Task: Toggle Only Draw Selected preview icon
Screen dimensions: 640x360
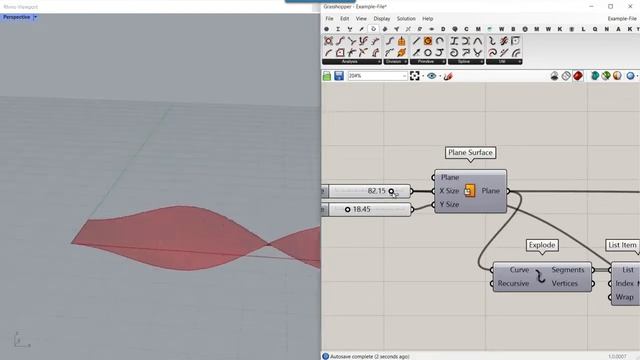Action: 595,76
